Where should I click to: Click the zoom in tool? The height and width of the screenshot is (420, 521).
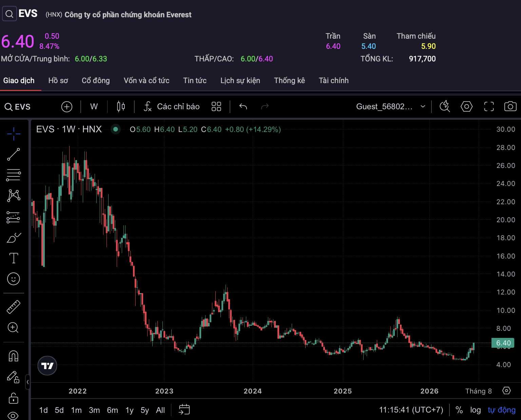pos(14,328)
